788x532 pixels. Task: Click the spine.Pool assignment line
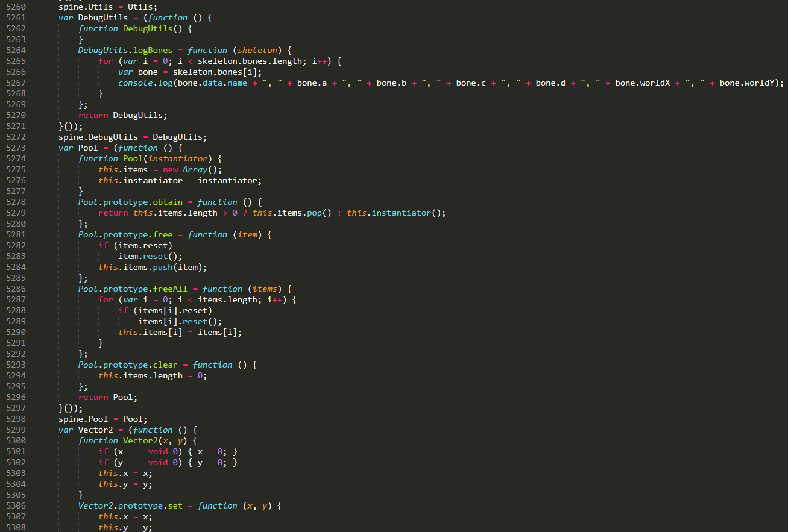pyautogui.click(x=103, y=419)
